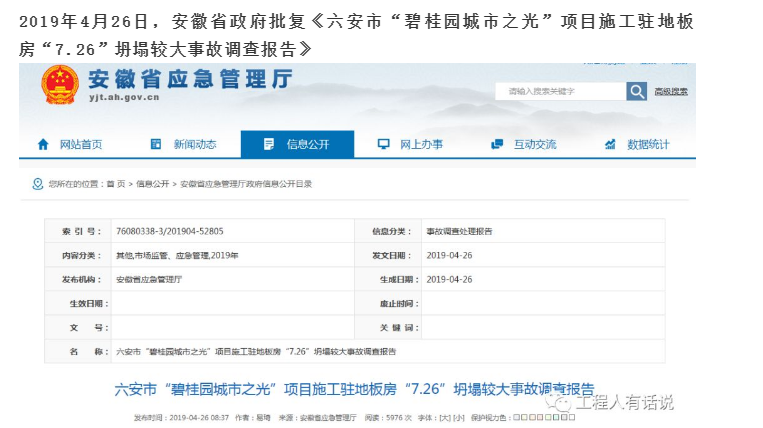
Task: Select the 网上办事 menu item
Action: coord(421,144)
